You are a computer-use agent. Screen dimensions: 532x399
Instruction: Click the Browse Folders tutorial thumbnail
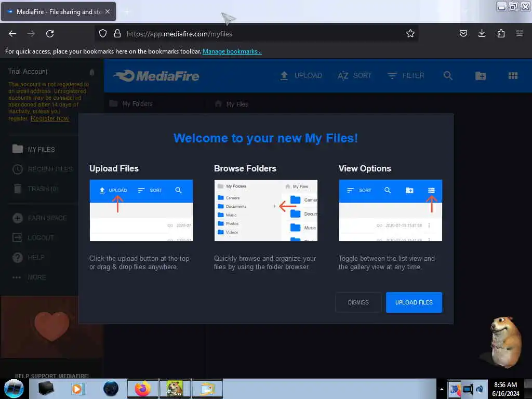[x=266, y=210]
